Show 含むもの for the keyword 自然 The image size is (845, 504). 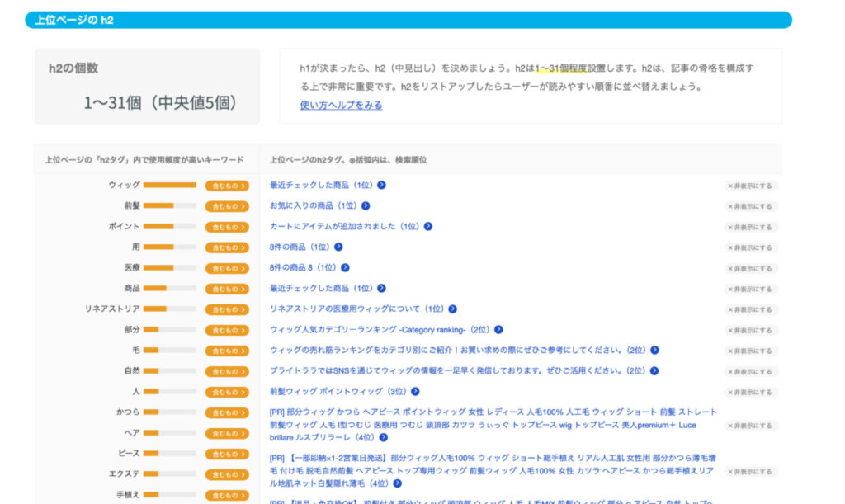coord(227,371)
